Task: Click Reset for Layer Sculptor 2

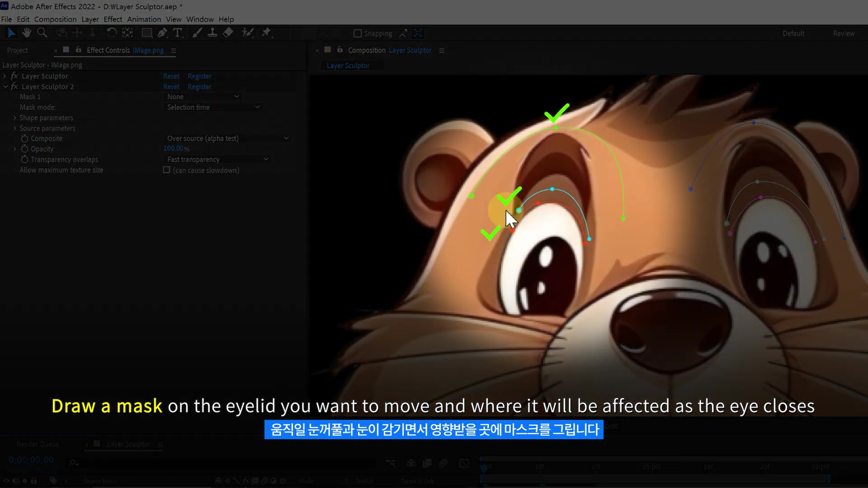Action: [x=171, y=86]
